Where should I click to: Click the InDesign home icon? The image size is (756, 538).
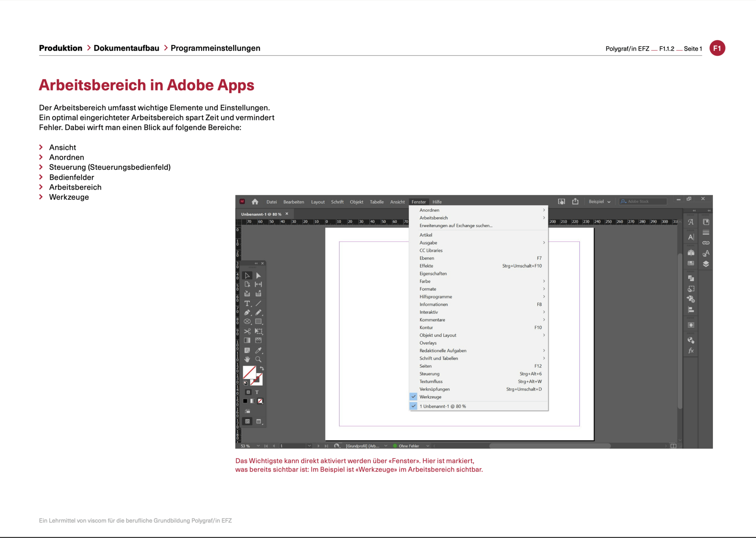(255, 202)
